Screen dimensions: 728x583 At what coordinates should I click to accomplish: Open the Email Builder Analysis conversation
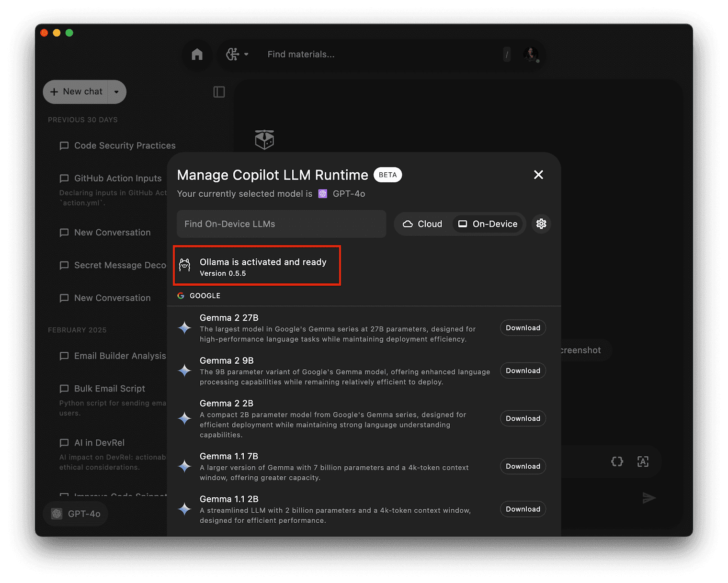(x=113, y=356)
